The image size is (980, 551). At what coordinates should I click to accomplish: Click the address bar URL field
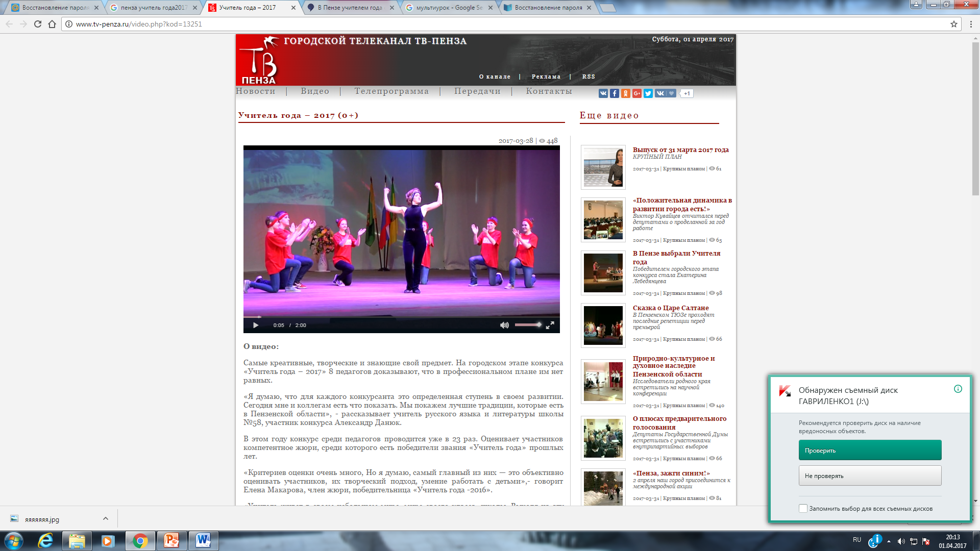pos(510,24)
